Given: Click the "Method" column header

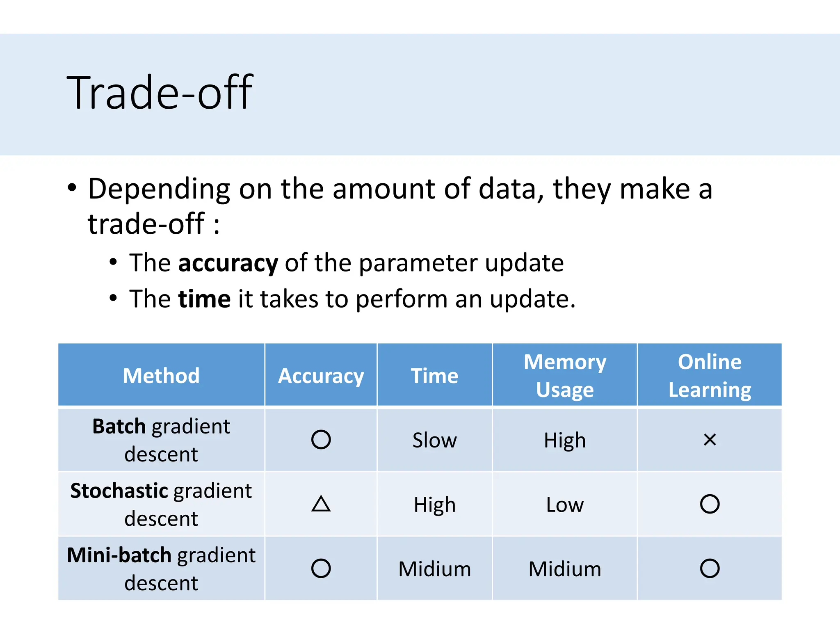Looking at the screenshot, I should (x=161, y=375).
